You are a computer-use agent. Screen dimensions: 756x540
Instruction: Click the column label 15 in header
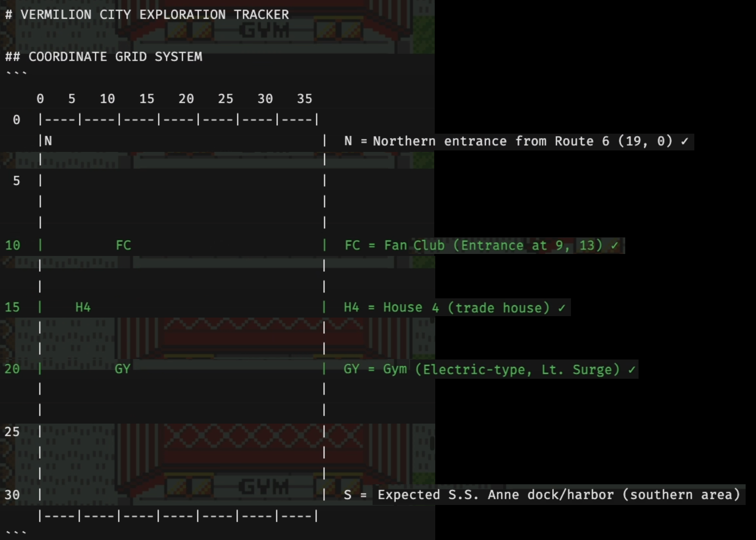coord(147,99)
